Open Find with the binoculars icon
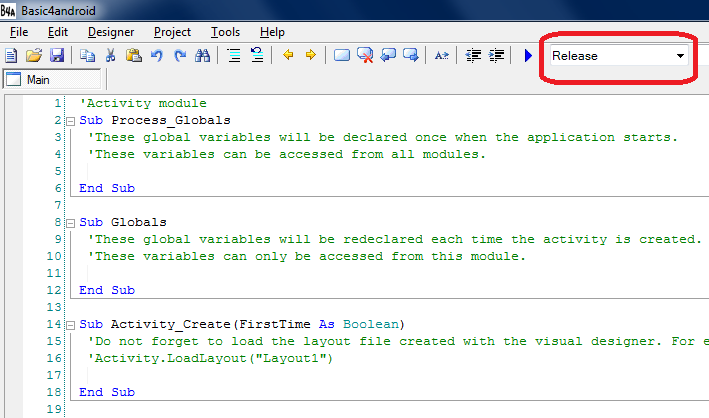 (203, 56)
